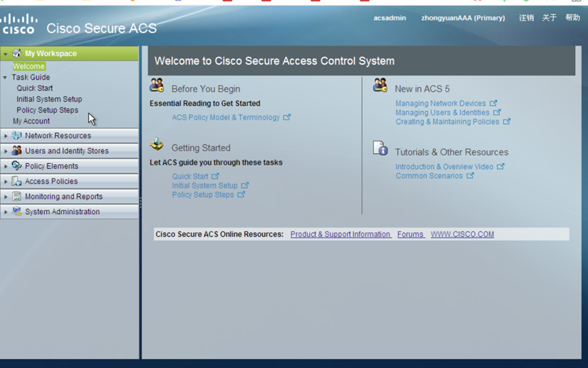Viewport: 588px width, 368px height.
Task: Click the 帮助 help link
Action: pos(572,18)
